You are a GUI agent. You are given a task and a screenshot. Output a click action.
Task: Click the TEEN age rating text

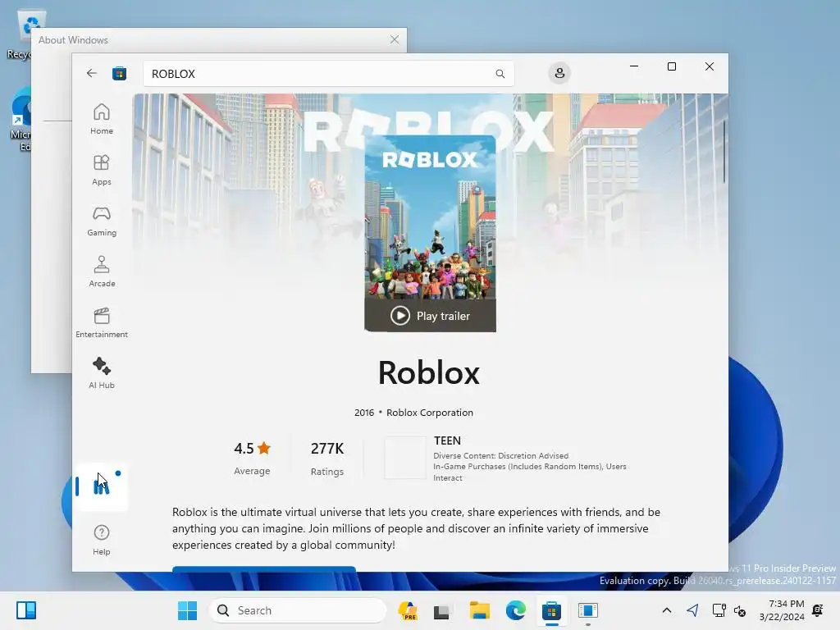447,441
